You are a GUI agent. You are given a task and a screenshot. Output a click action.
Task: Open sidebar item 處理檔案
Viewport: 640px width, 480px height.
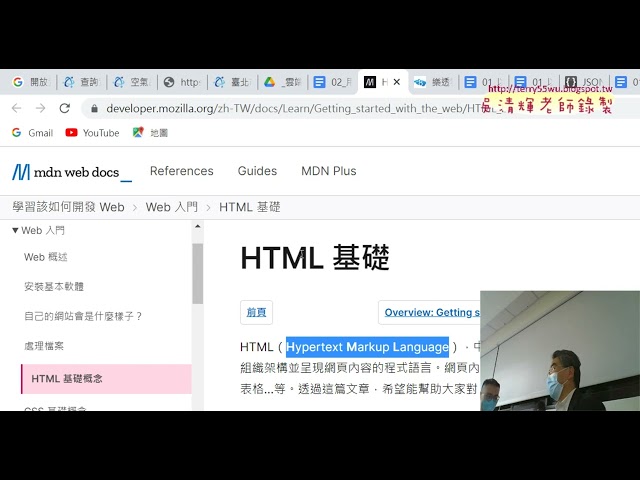(x=44, y=346)
